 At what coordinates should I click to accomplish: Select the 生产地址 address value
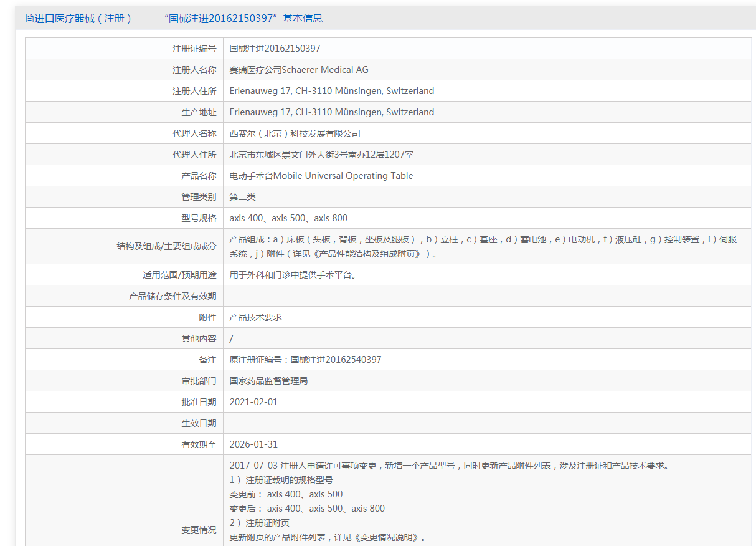coord(332,112)
